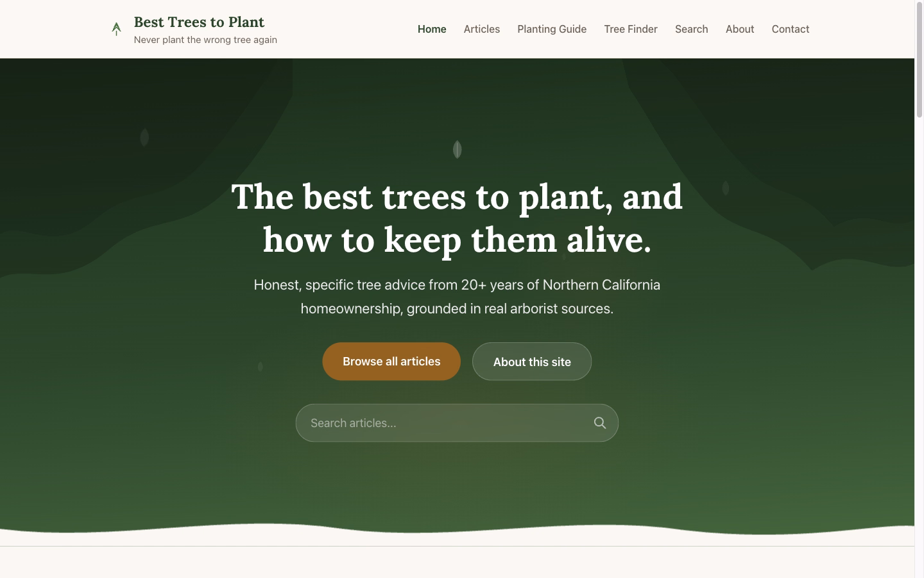Open the Contact page link
Image resolution: width=924 pixels, height=578 pixels.
pyautogui.click(x=791, y=29)
